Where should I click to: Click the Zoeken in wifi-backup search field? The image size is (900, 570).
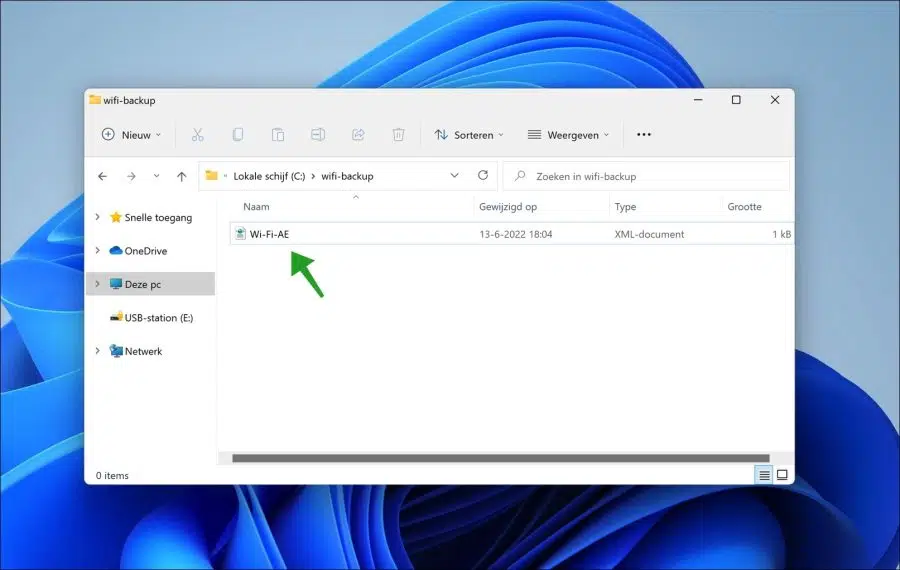click(x=646, y=176)
